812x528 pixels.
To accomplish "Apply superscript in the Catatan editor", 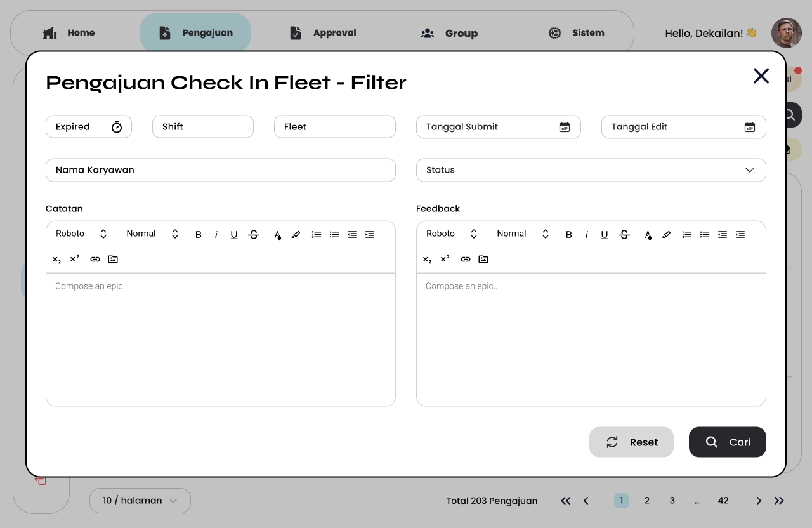I will (75, 259).
